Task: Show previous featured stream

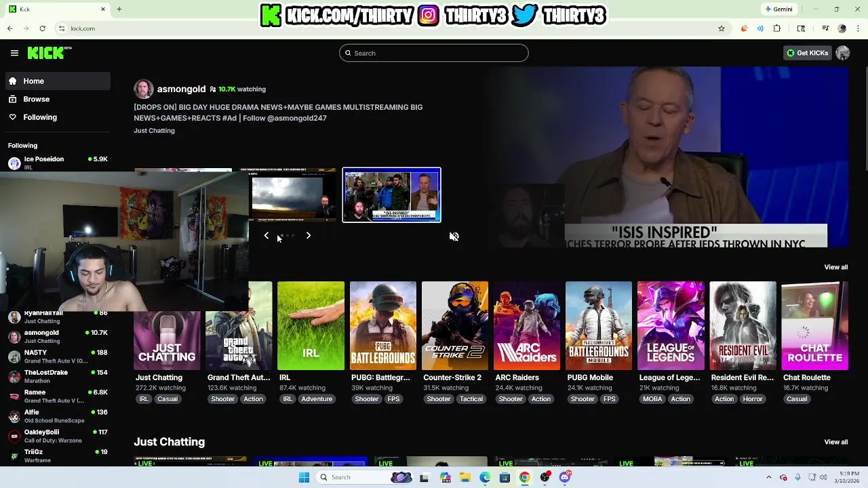Action: 267,235
